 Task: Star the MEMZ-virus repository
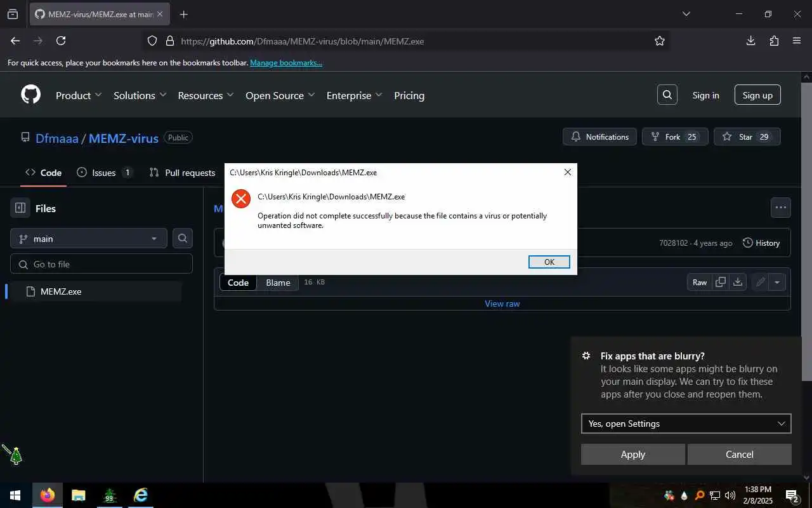(747, 137)
